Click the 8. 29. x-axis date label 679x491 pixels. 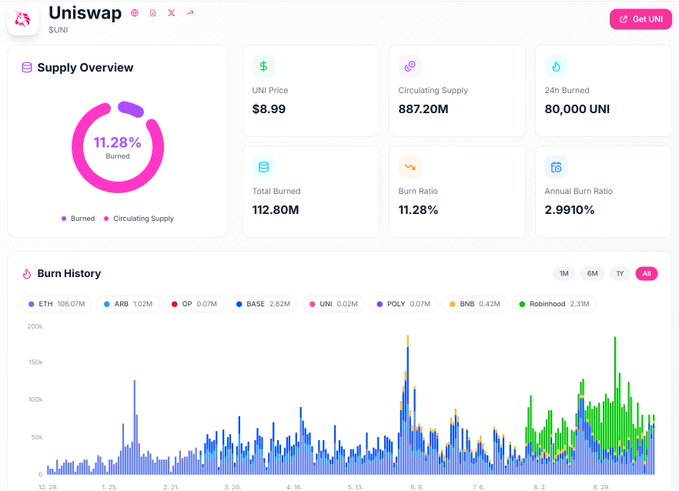pos(601,487)
